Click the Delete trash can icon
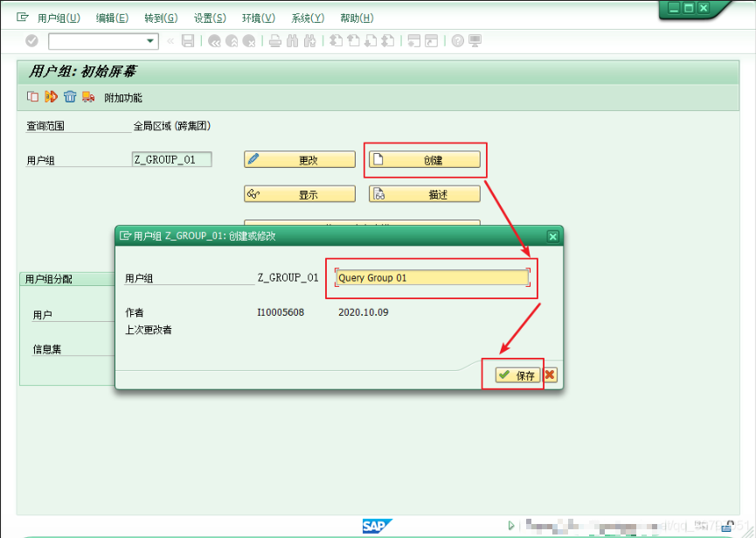 click(70, 96)
